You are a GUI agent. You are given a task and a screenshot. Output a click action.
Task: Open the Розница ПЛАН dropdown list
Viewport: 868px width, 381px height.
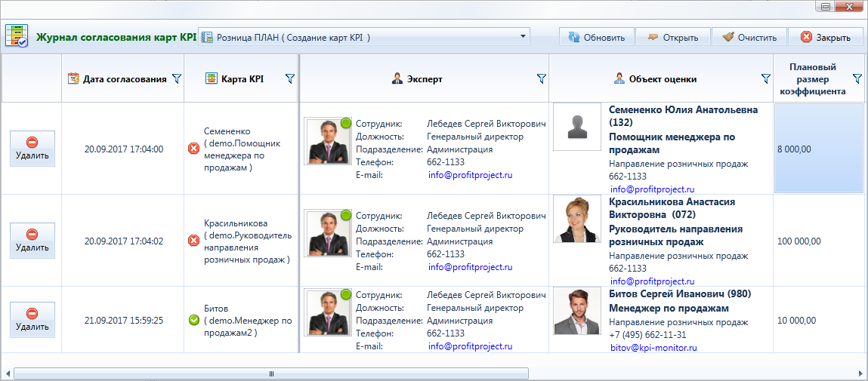pos(363,37)
